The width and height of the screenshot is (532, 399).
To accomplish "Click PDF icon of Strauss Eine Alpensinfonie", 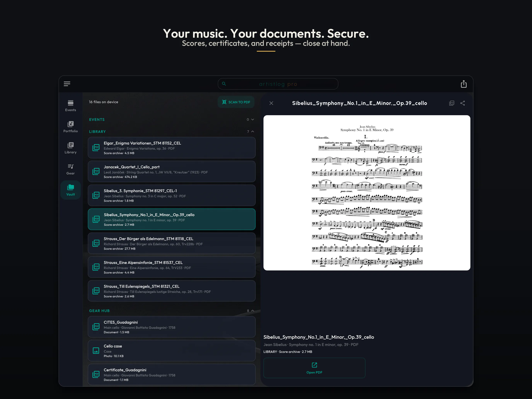I will click(96, 267).
